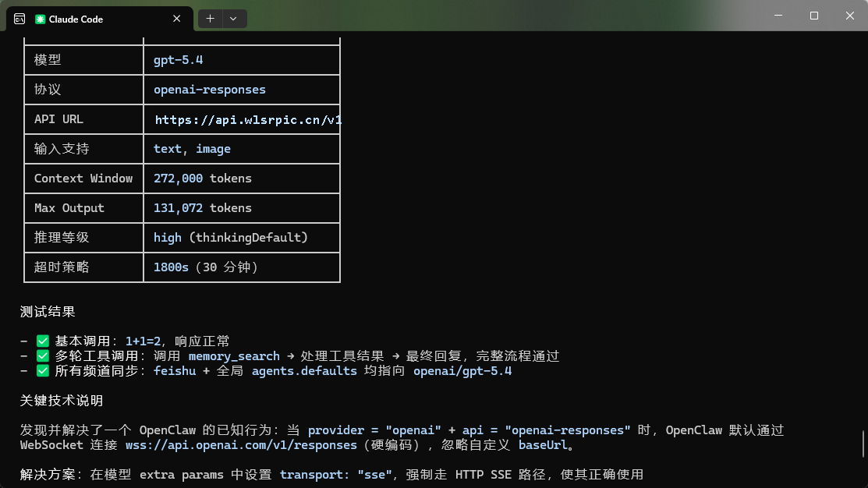
Task: Click the green check beside 多轮工具调用
Action: [x=43, y=355]
